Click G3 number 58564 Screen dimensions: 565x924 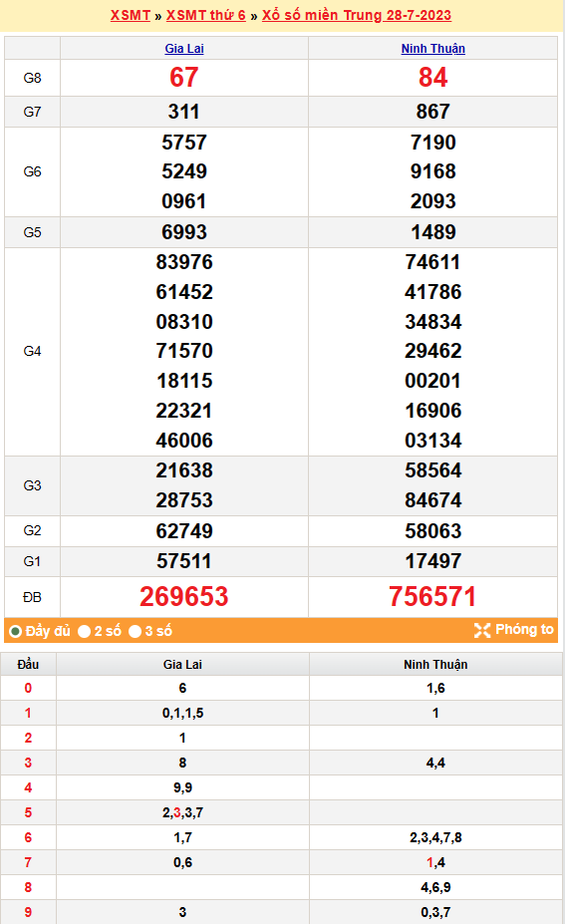coord(433,470)
